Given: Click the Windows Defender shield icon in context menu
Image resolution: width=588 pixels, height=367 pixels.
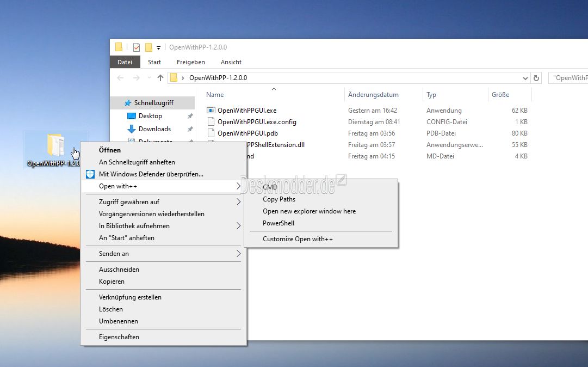Looking at the screenshot, I should click(x=90, y=174).
